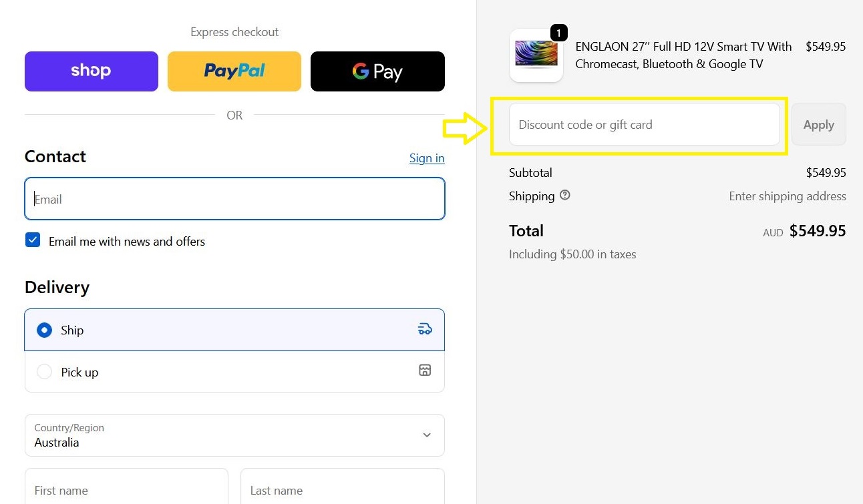
Task: Click the Shipping help question mark icon
Action: [x=565, y=196]
